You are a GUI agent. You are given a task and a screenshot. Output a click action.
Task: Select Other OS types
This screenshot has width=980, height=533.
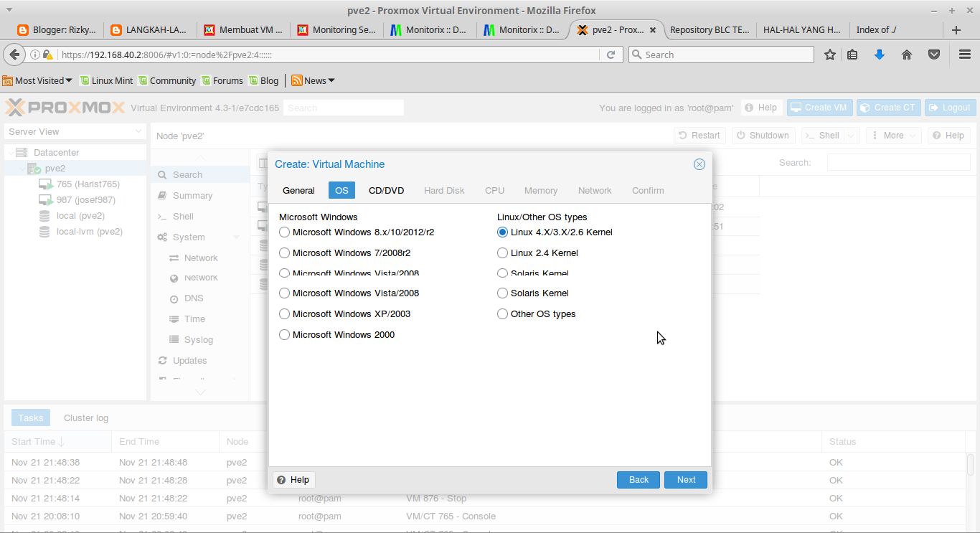[502, 313]
